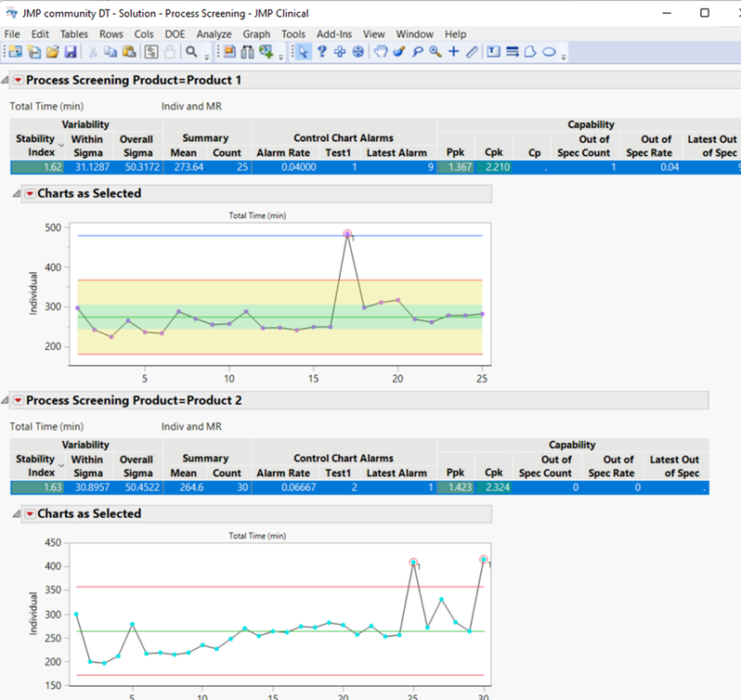Screen dimensions: 741x700
Task: Click the Ppk column header in Product 1
Action: pos(455,152)
